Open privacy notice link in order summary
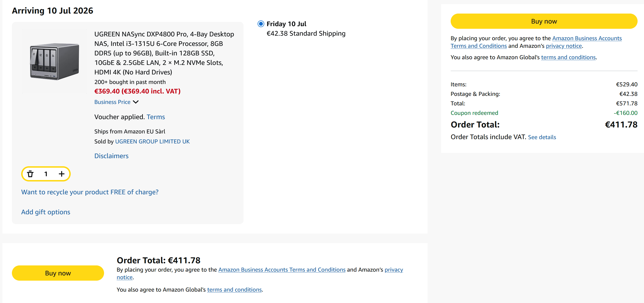The height and width of the screenshot is (303, 644). tap(564, 46)
